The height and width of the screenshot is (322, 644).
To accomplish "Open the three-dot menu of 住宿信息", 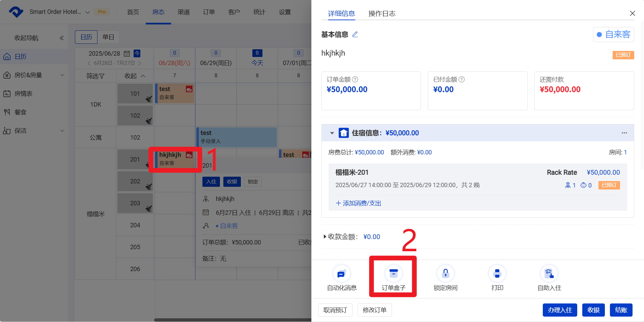I will tap(624, 133).
